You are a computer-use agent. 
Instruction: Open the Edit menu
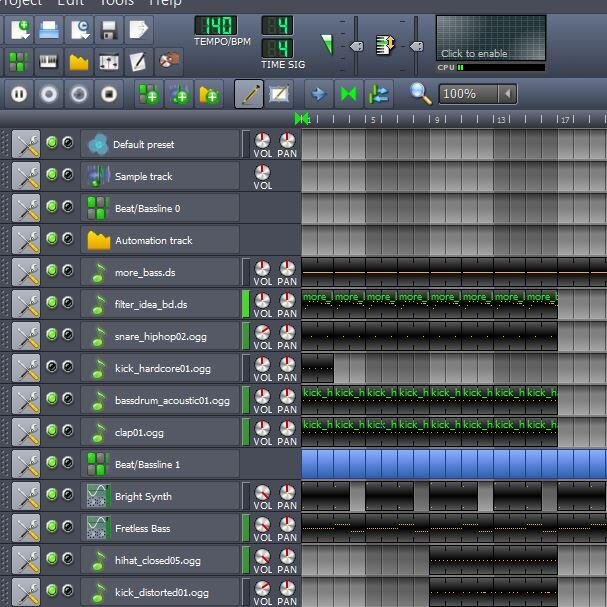(70, 3)
